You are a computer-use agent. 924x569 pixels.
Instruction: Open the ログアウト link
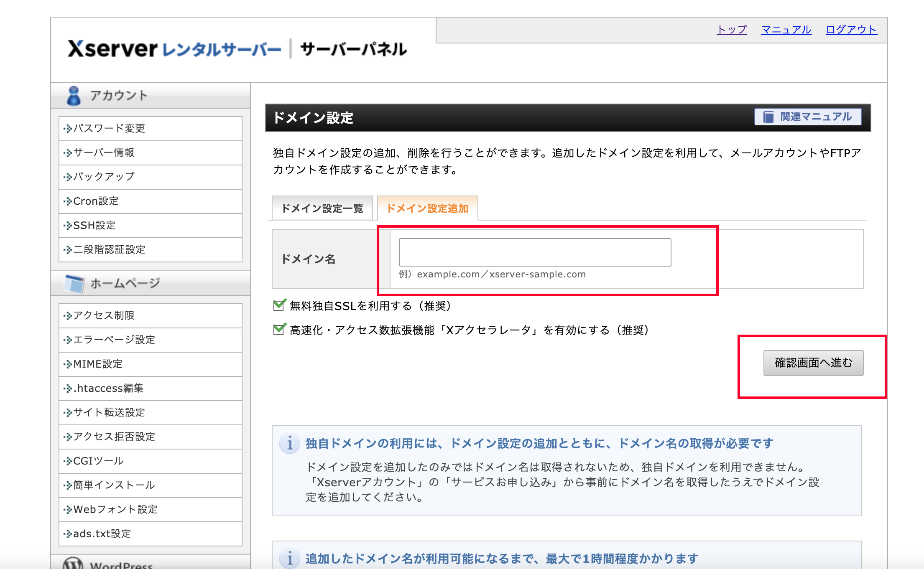pyautogui.click(x=851, y=30)
